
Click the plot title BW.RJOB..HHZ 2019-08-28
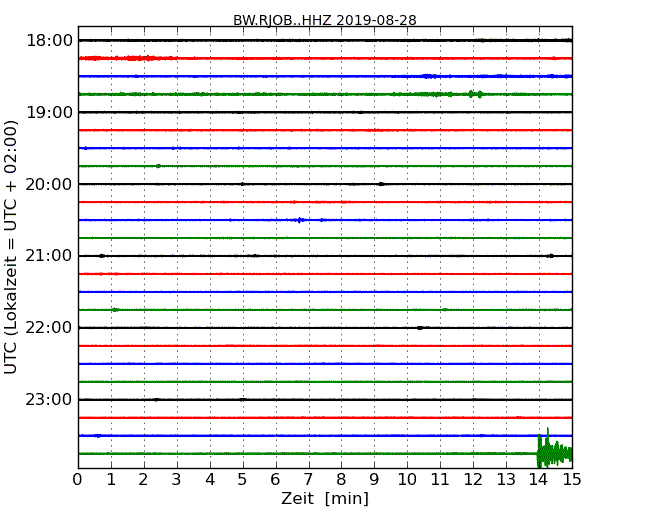tap(325, 20)
